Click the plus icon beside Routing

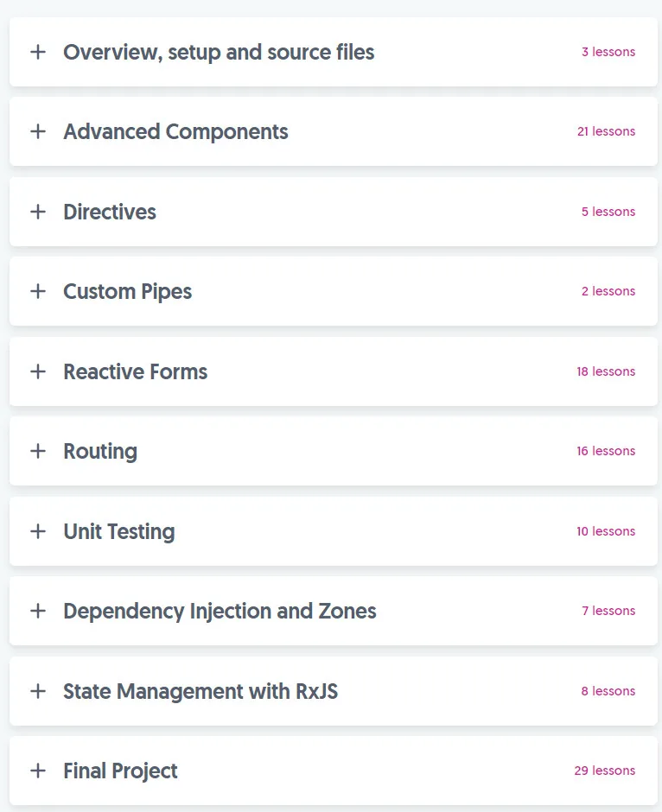point(38,451)
